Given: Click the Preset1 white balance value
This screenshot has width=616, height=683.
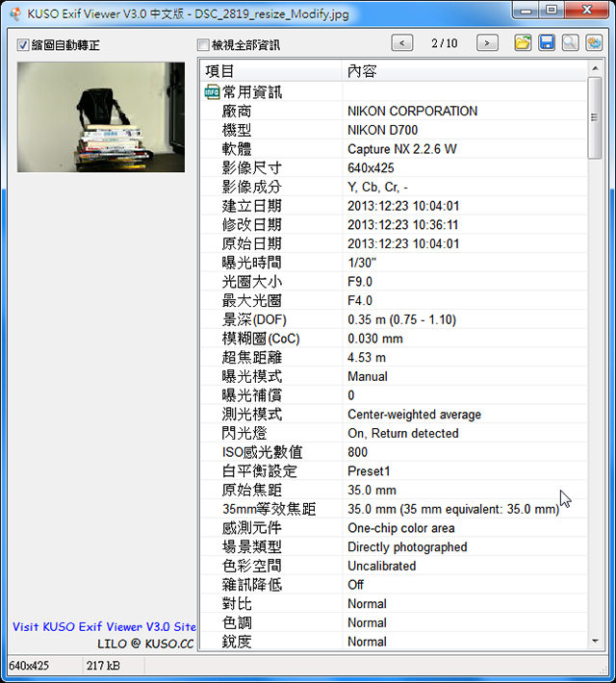Looking at the screenshot, I should [369, 470].
